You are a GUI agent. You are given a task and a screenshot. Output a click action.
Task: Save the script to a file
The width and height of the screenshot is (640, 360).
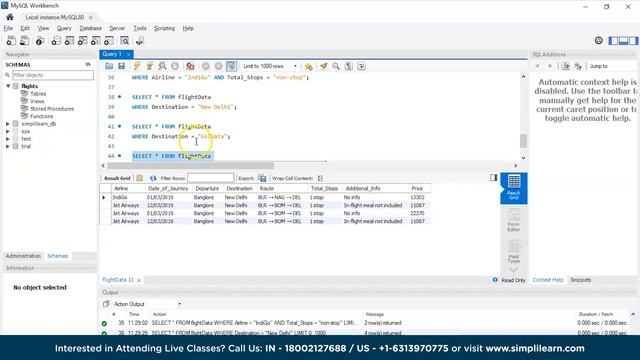121,66
